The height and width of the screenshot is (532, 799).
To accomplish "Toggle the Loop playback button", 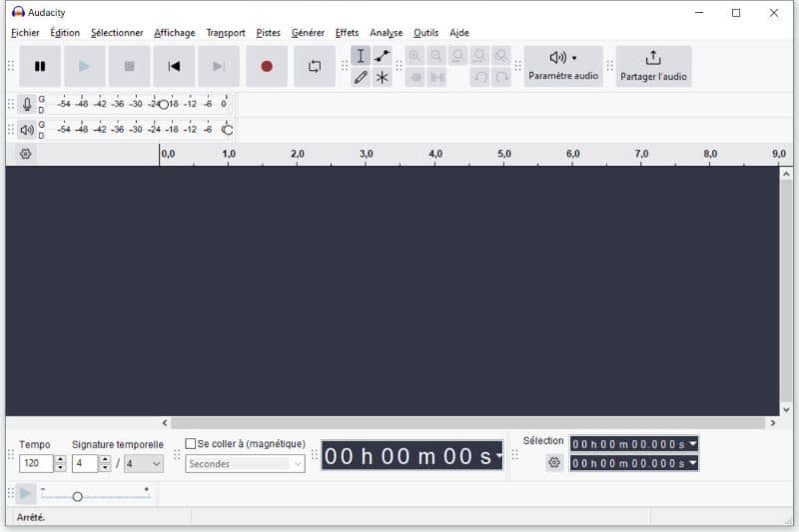I will pyautogui.click(x=315, y=66).
